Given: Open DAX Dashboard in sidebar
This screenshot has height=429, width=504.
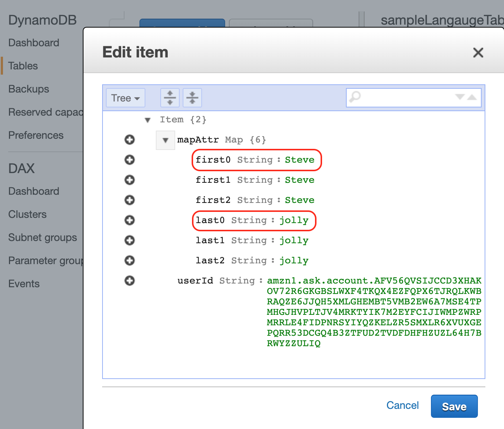Looking at the screenshot, I should tap(34, 191).
